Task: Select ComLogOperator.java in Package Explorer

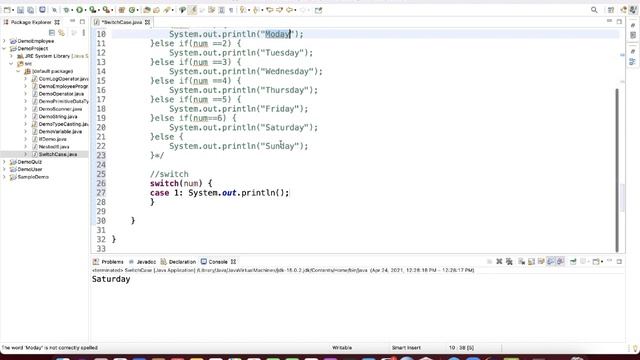Action: [x=60, y=79]
